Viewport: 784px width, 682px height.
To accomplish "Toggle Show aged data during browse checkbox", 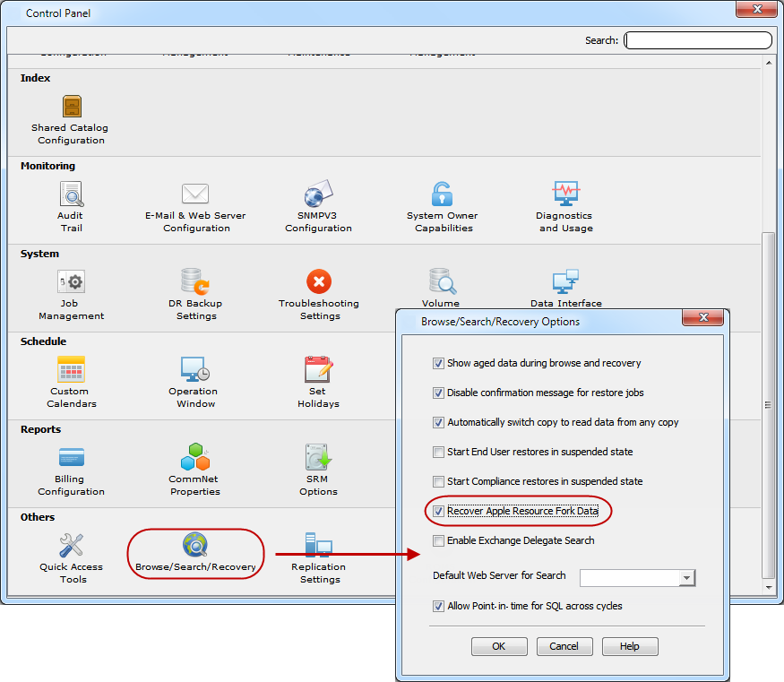I will [x=438, y=363].
